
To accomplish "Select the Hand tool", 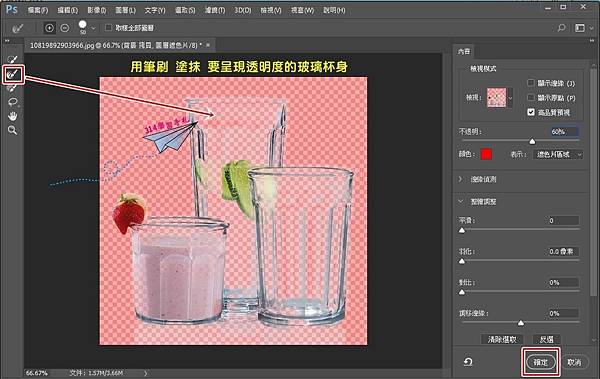I will (13, 116).
